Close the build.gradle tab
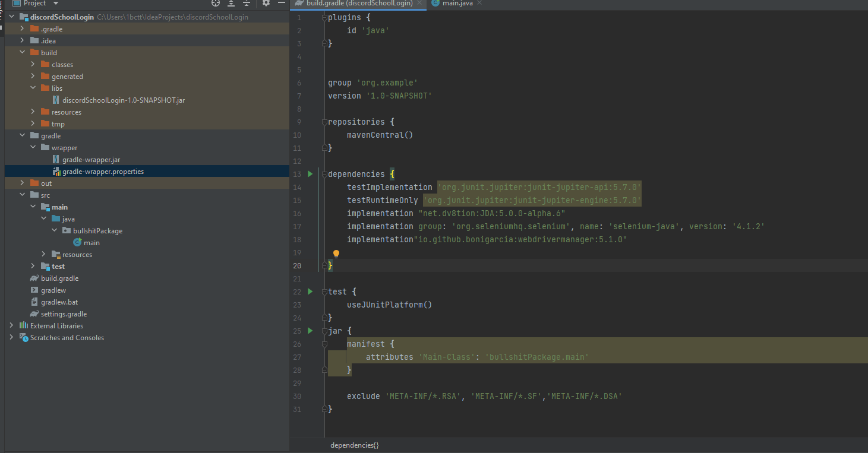 (420, 3)
